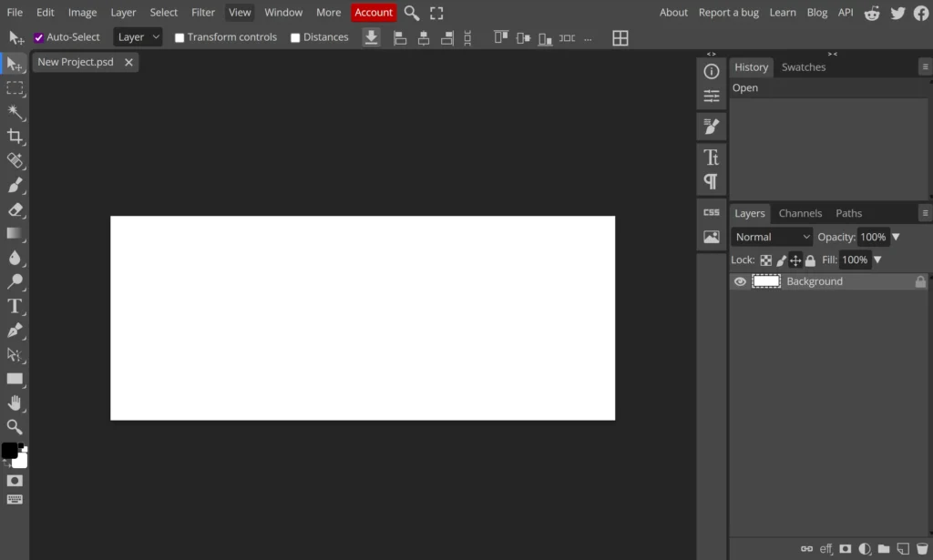The width and height of the screenshot is (933, 560).
Task: Toggle fullscreen mode icon
Action: click(x=436, y=13)
